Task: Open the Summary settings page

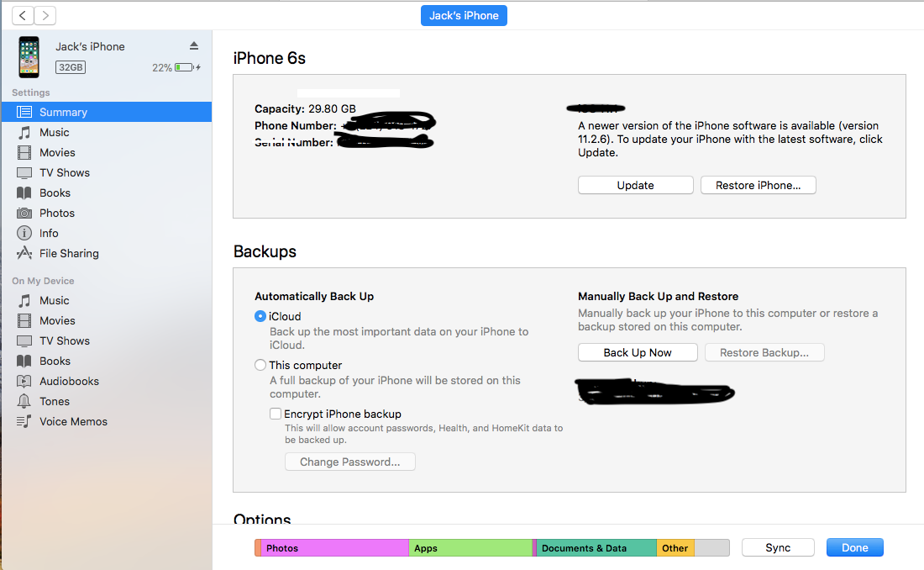Action: 107,112
